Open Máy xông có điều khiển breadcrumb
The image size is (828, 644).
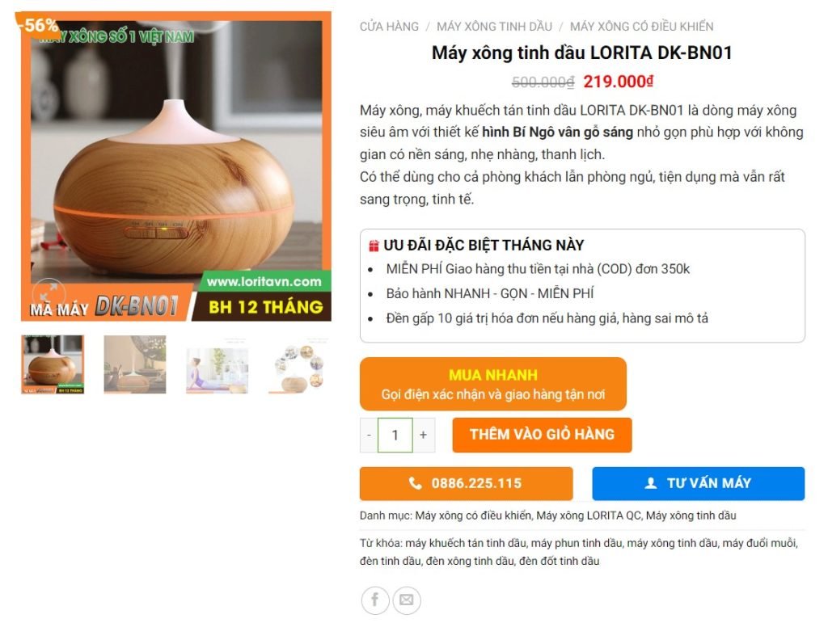coord(641,27)
